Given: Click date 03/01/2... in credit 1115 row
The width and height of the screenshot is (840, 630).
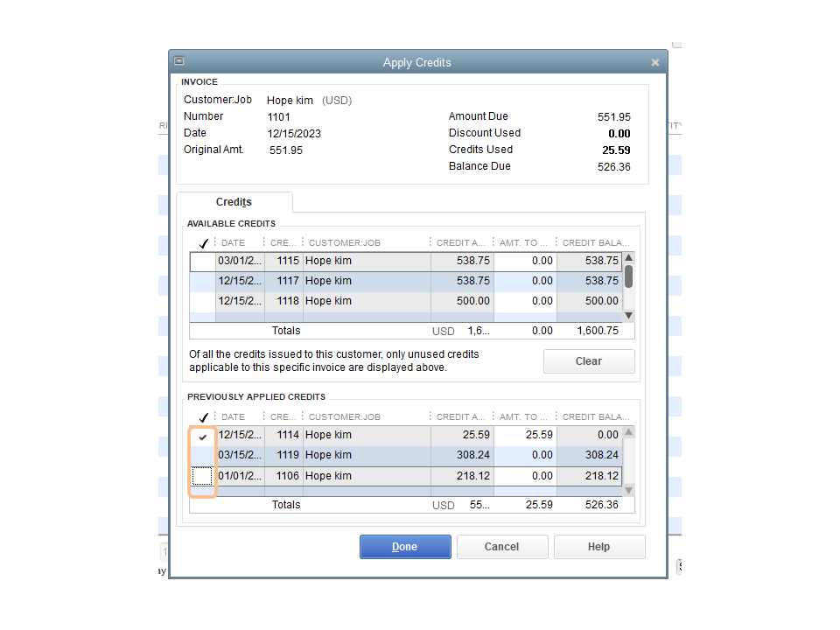Looking at the screenshot, I should click(x=240, y=261).
